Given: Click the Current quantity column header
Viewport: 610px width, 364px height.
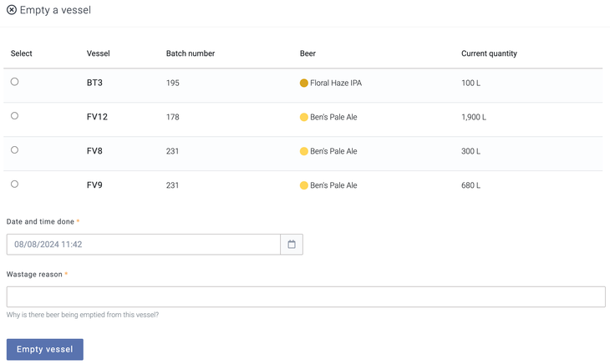Looking at the screenshot, I should click(x=489, y=53).
